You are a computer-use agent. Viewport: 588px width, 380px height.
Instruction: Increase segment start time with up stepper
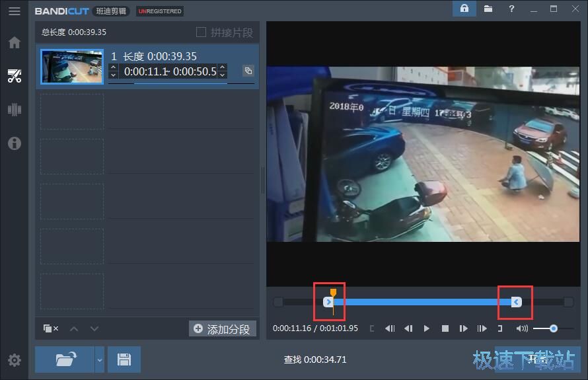coord(114,67)
